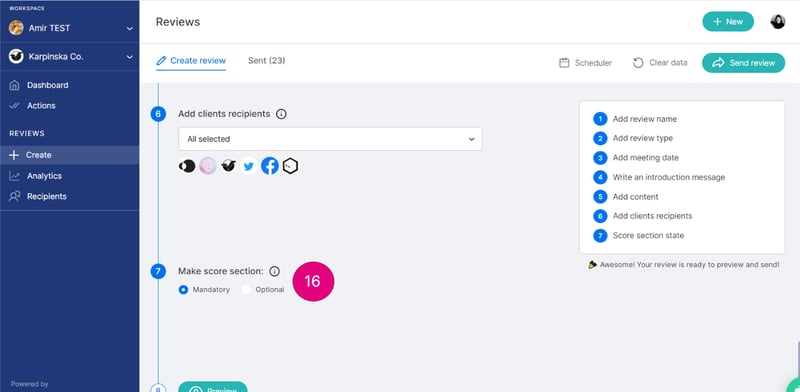Click the step 7 timeline marker
This screenshot has width=800, height=392.
tap(158, 272)
